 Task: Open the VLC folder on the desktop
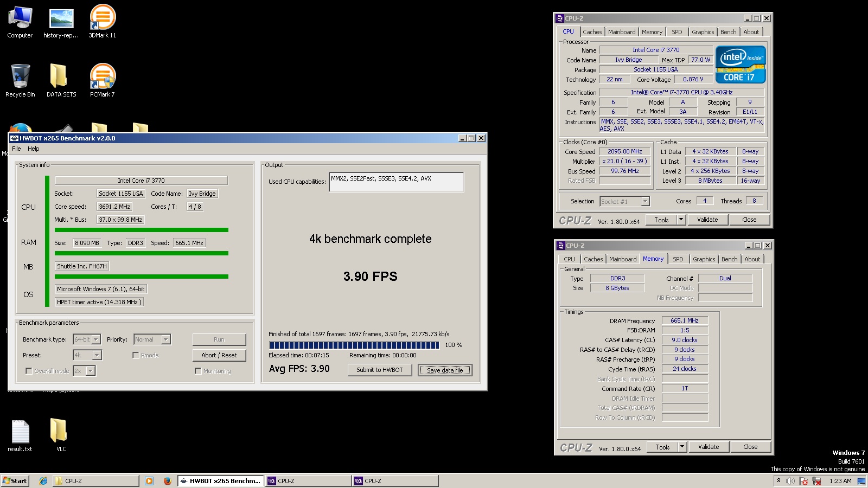click(59, 436)
